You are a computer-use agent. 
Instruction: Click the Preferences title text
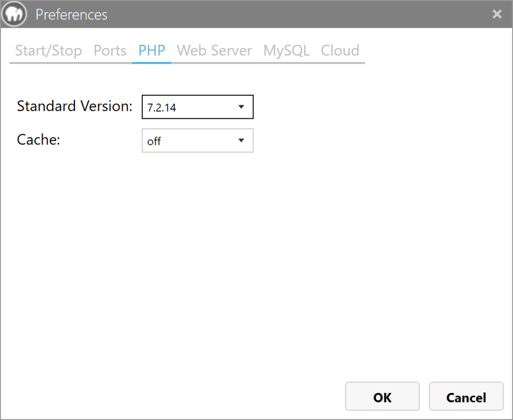click(71, 15)
